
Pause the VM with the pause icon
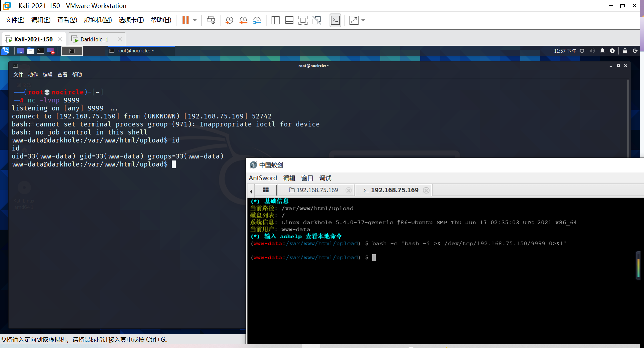click(x=185, y=20)
